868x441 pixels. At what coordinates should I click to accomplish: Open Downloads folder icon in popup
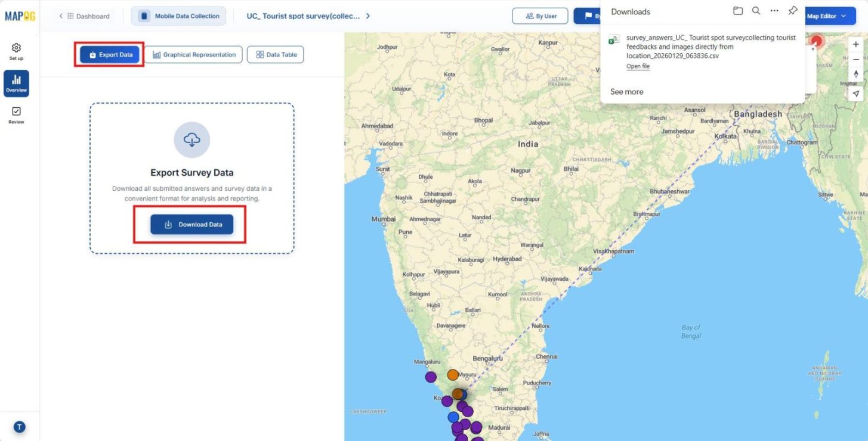(738, 11)
